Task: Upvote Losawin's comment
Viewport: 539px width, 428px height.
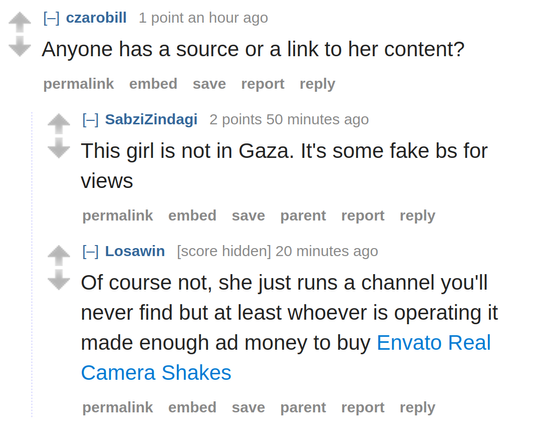Action: pos(59,255)
